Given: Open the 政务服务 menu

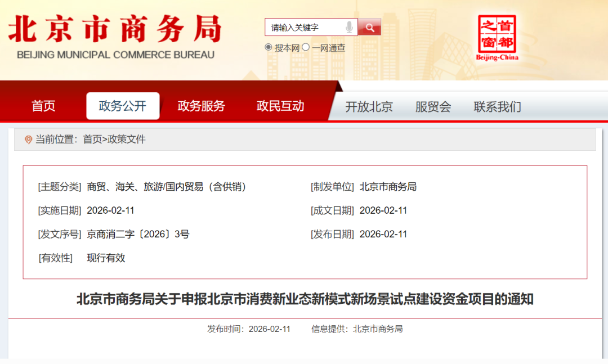Looking at the screenshot, I should [202, 106].
